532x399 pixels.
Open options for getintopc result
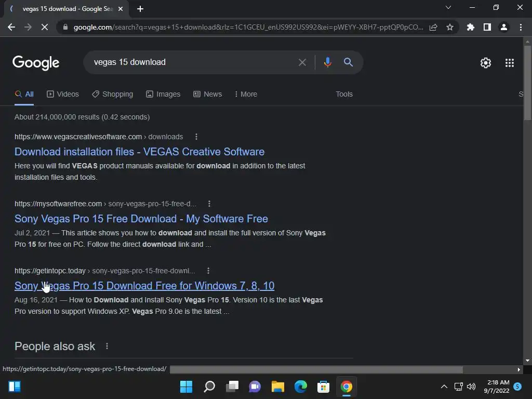(x=208, y=271)
